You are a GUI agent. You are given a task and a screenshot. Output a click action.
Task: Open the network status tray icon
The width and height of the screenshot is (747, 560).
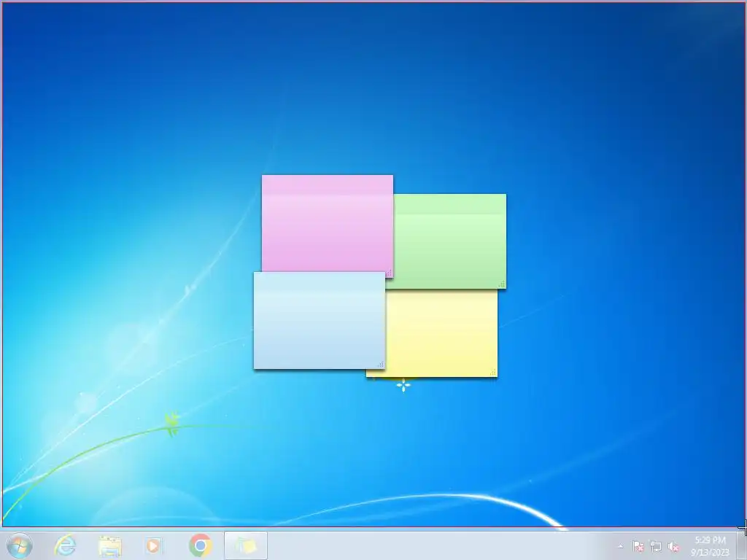tap(656, 547)
